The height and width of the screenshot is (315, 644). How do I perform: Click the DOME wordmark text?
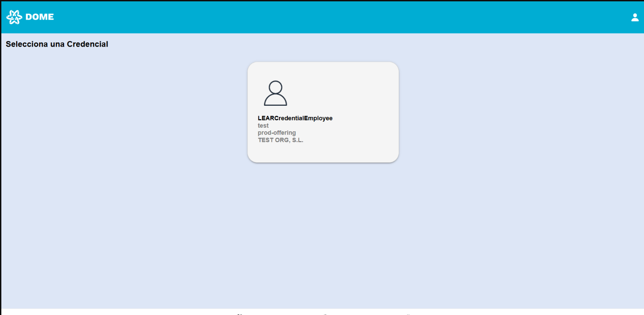[39, 17]
